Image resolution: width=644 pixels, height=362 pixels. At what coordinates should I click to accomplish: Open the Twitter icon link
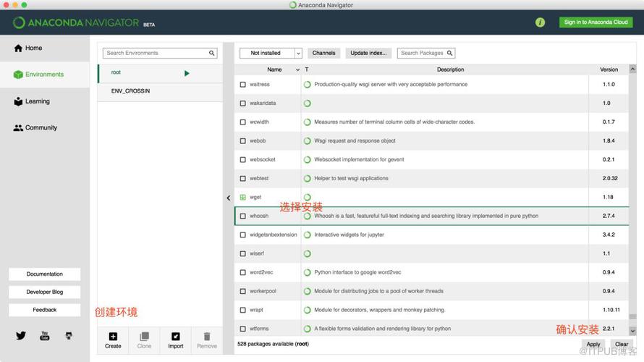coord(21,336)
